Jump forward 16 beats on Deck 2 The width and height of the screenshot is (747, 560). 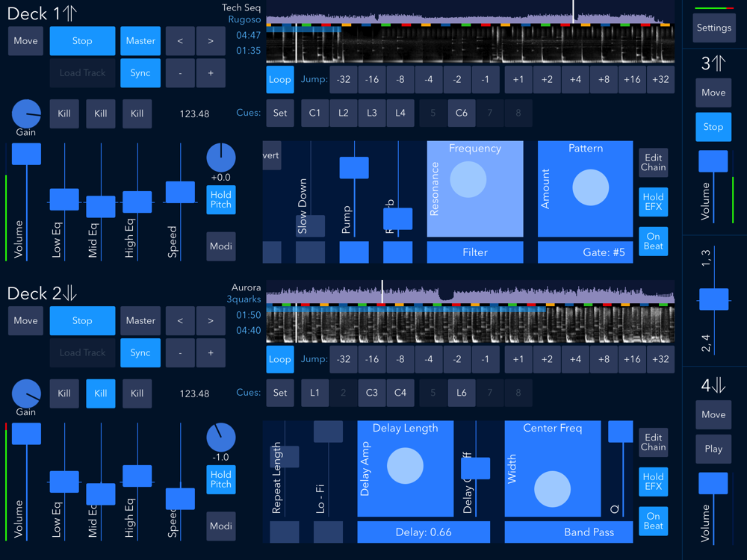(x=632, y=360)
